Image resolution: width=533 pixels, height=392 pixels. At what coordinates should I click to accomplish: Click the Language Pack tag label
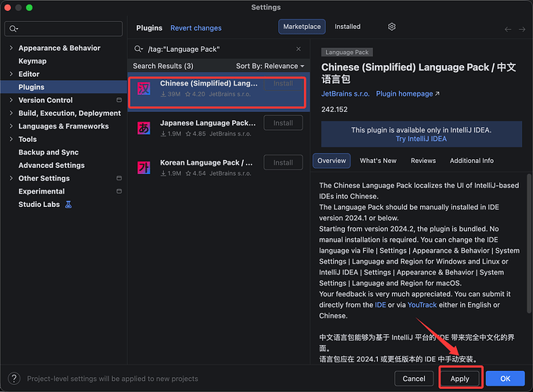[346, 52]
